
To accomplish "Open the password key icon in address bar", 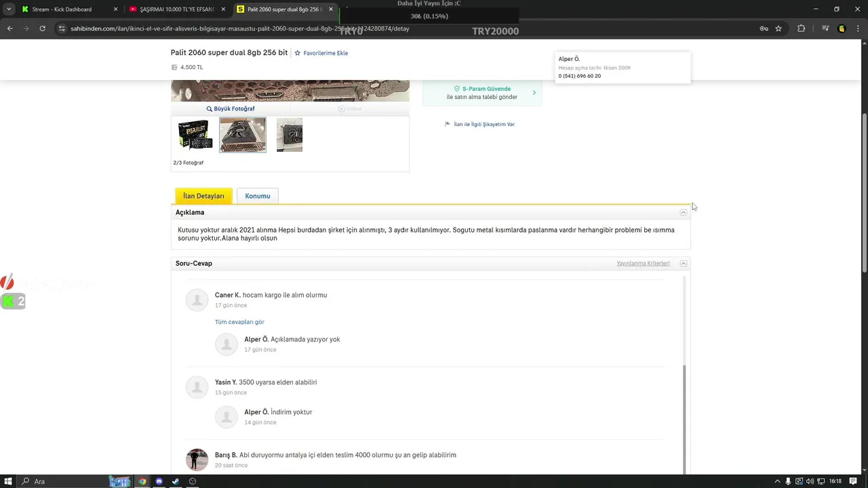I will (x=764, y=28).
